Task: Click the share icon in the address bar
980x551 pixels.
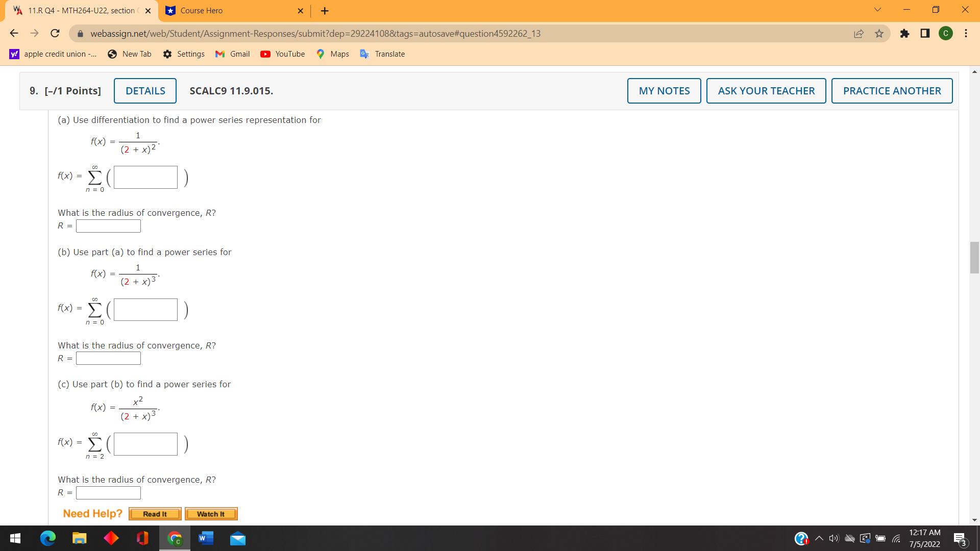Action: tap(859, 33)
